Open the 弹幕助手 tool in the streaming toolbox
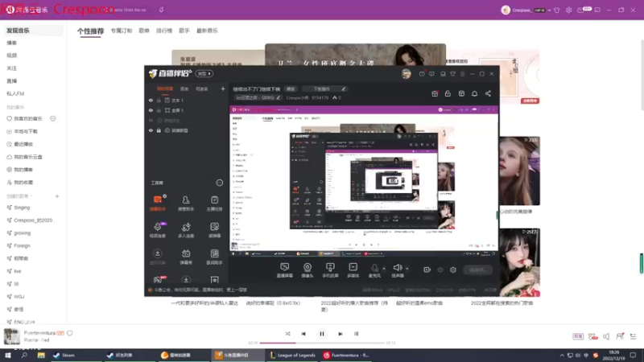The height and width of the screenshot is (362, 644). click(x=158, y=204)
